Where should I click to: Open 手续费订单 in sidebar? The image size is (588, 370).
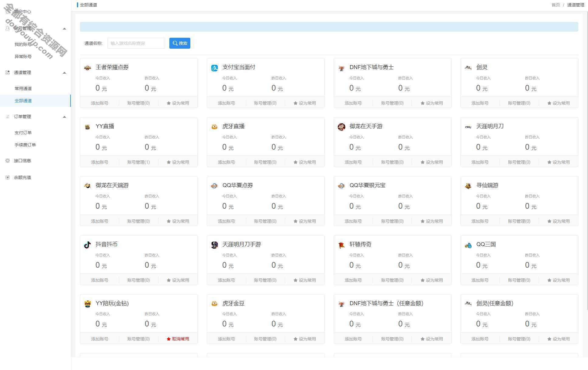25,145
